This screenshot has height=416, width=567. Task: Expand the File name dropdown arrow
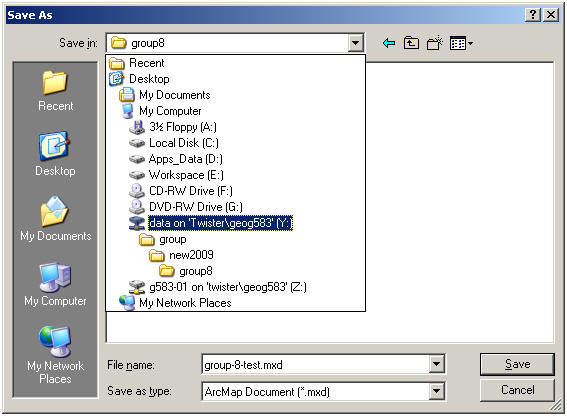tap(436, 364)
